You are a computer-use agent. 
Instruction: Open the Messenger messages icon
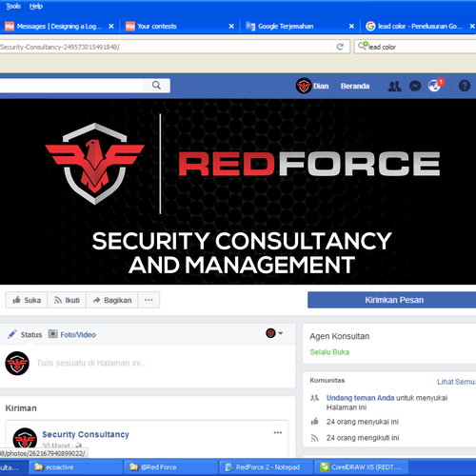pos(415,86)
